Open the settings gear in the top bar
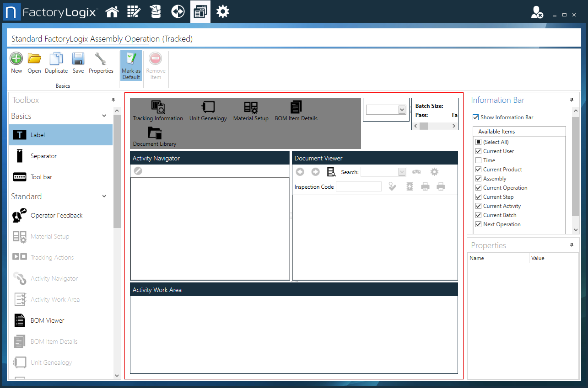 (x=223, y=11)
